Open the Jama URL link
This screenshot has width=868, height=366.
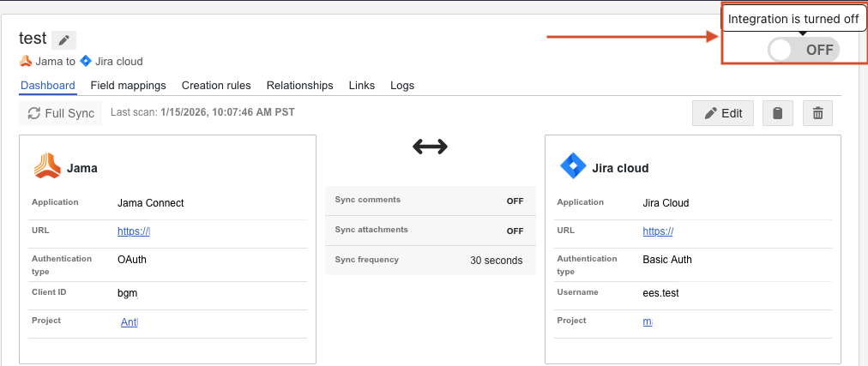(x=134, y=231)
